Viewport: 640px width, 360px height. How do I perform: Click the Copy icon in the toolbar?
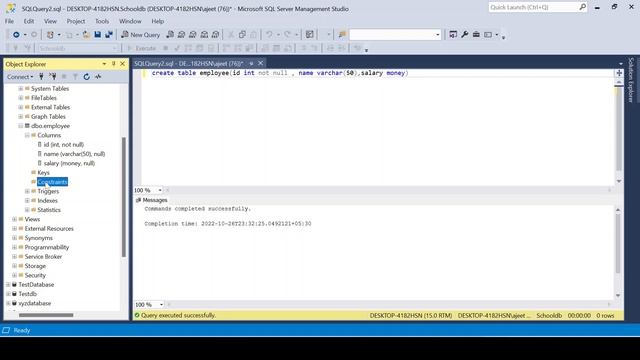(242, 35)
